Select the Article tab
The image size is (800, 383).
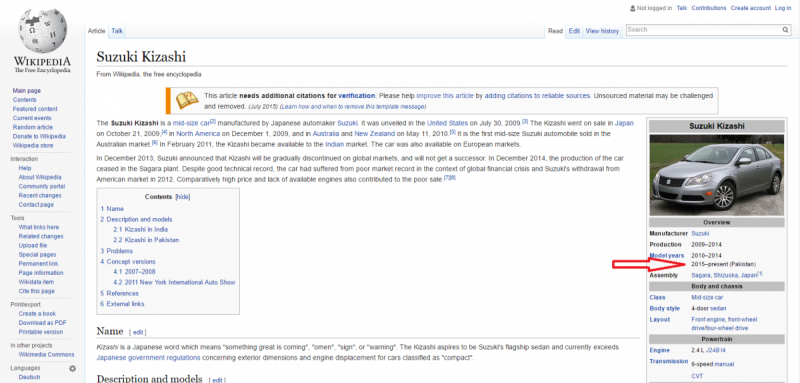[x=96, y=31]
